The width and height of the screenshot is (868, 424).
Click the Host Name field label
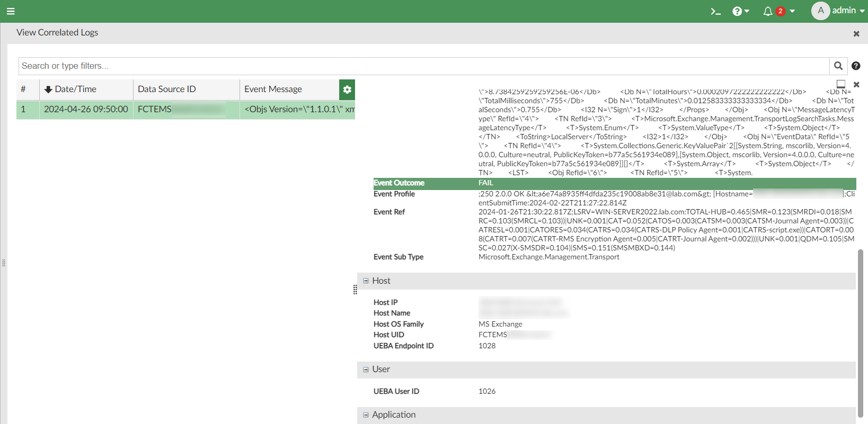click(x=392, y=313)
